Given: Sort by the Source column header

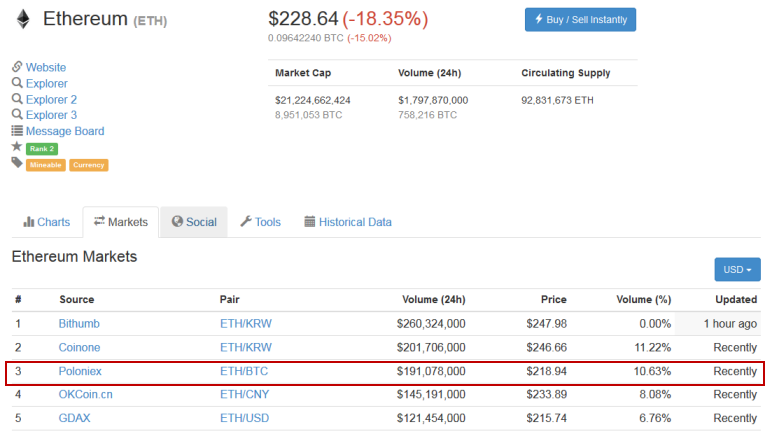Looking at the screenshot, I should (x=77, y=300).
